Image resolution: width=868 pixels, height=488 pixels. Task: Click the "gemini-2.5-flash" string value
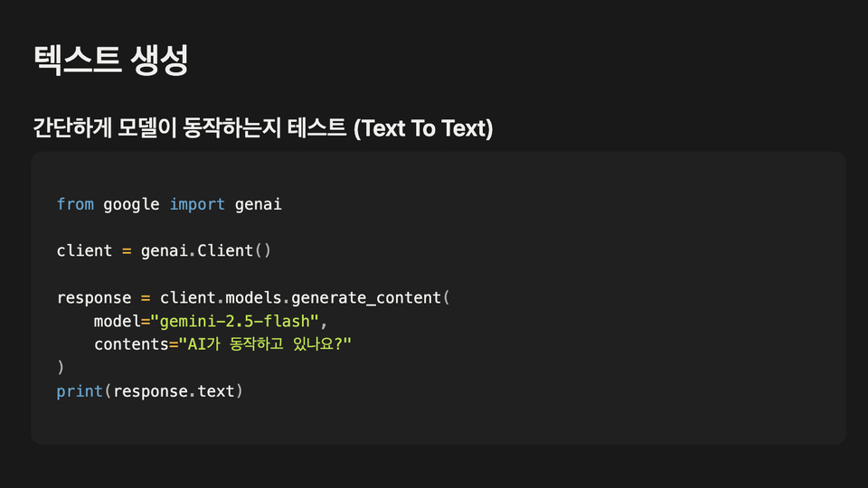tap(235, 321)
